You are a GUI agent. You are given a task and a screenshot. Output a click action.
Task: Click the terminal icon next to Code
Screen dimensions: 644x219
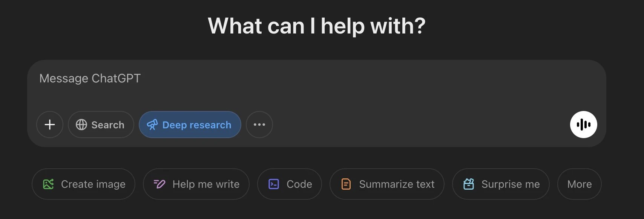(274, 184)
